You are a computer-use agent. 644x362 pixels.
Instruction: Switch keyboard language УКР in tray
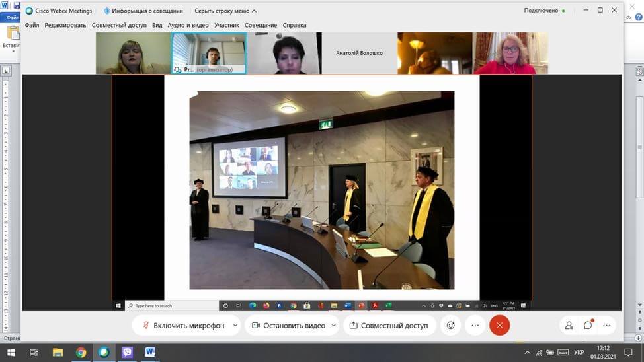pos(579,353)
